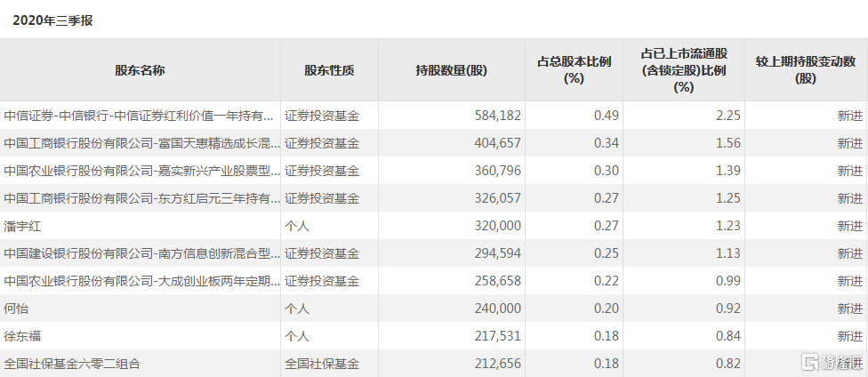The height and width of the screenshot is (377, 868).
Task: Click circulating share ratio 1.13
Action: click(728, 253)
